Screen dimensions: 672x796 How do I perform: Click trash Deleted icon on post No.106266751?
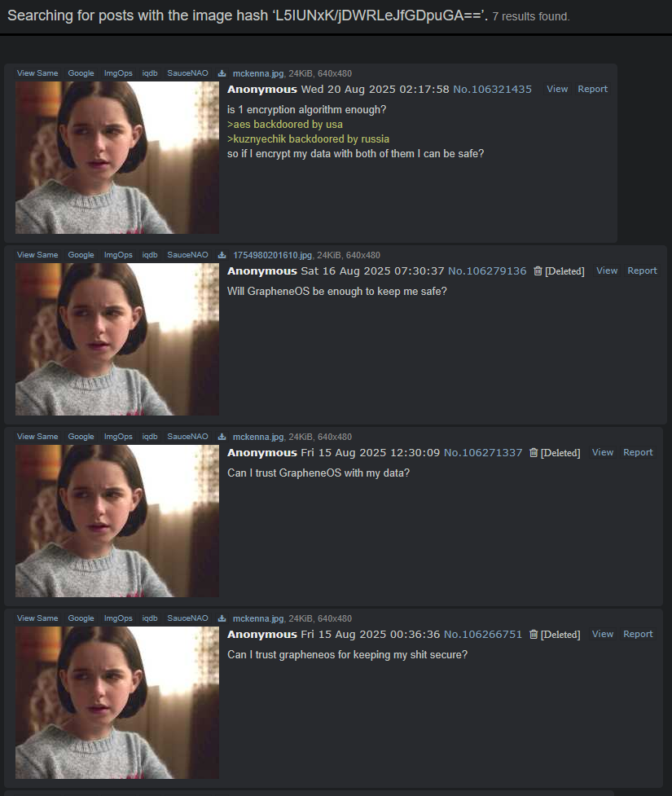pyautogui.click(x=534, y=635)
